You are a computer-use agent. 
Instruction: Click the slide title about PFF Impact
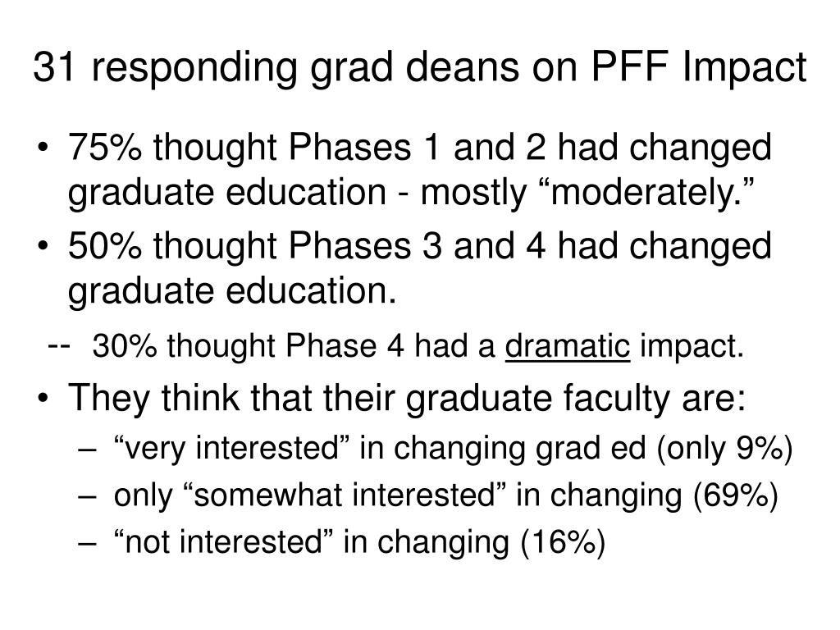tap(419, 68)
